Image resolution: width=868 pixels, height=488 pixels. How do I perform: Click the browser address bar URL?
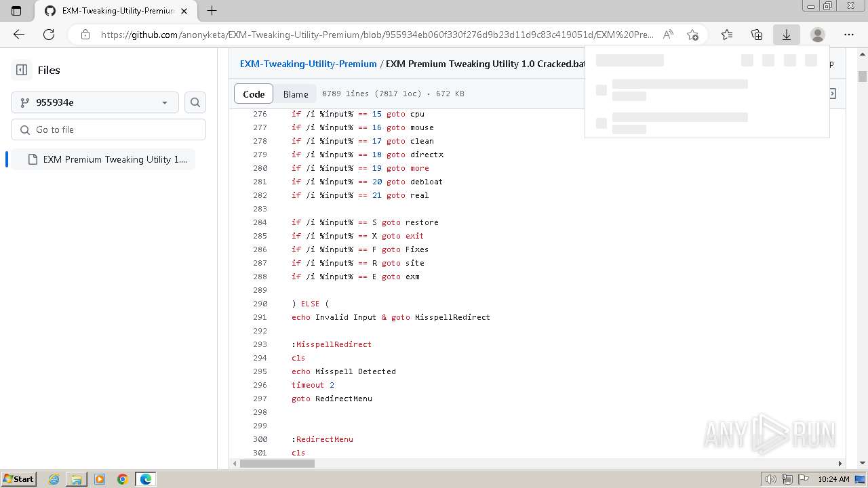pyautogui.click(x=377, y=35)
